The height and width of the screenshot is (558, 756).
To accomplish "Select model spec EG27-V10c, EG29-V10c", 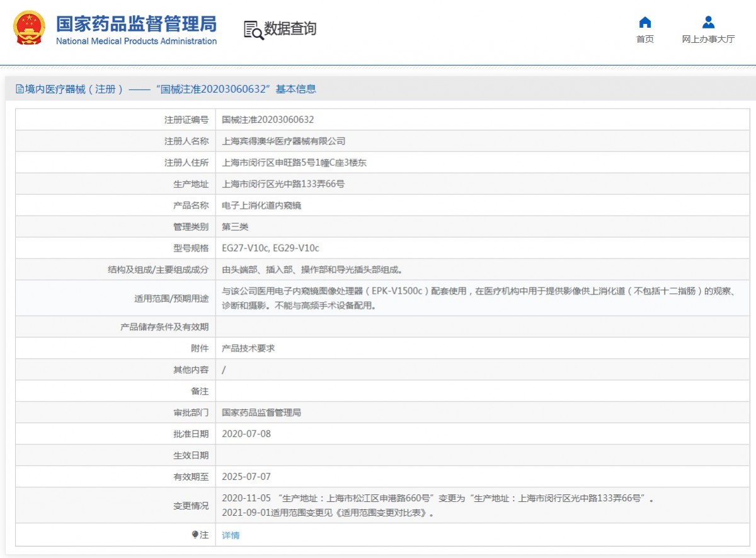I will coord(270,248).
